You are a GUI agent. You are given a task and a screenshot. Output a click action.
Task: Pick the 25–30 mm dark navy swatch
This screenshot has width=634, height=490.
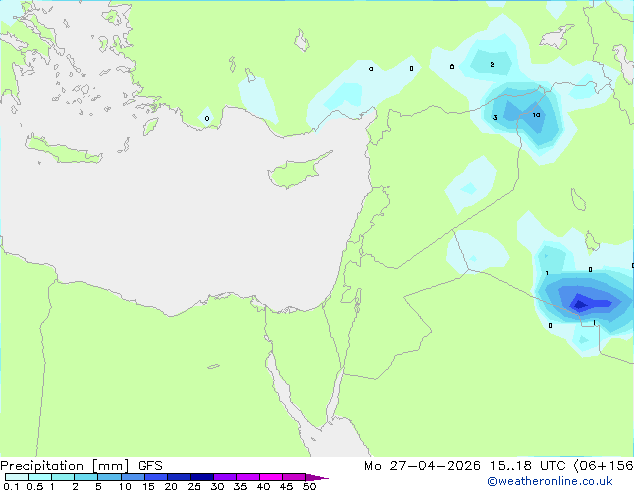pyautogui.click(x=201, y=477)
